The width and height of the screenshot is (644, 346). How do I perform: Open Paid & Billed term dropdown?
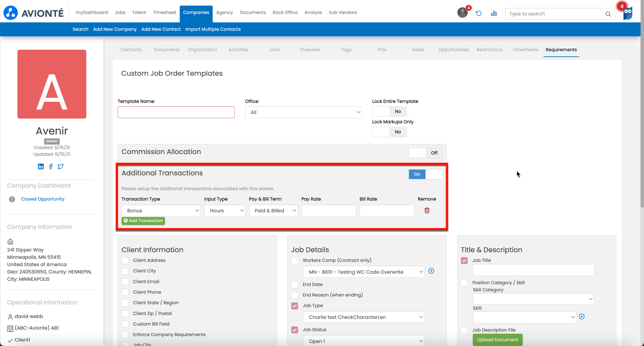[x=273, y=210]
